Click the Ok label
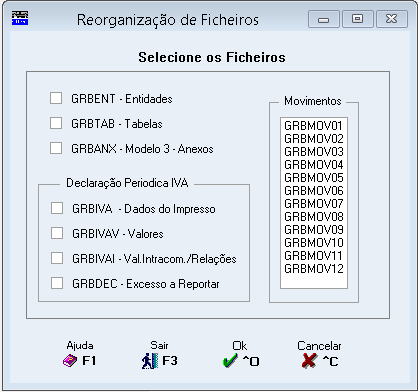The width and height of the screenshot is (418, 392). (x=240, y=346)
